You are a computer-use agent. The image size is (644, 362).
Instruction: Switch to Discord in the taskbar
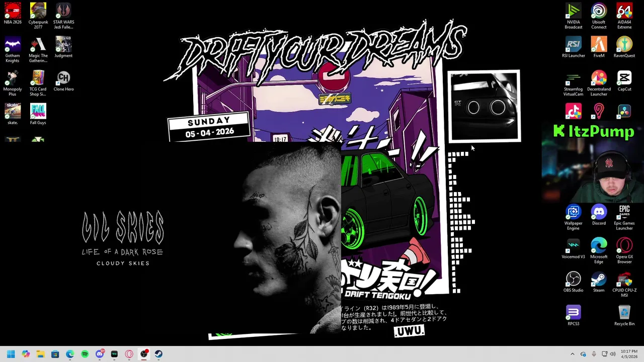[x=100, y=354]
